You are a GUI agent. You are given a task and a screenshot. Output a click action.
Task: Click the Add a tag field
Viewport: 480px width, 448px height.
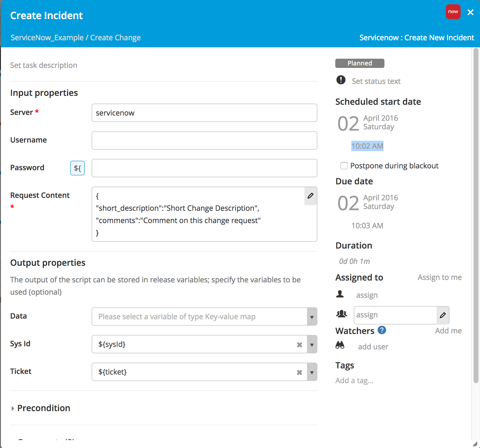pos(354,380)
